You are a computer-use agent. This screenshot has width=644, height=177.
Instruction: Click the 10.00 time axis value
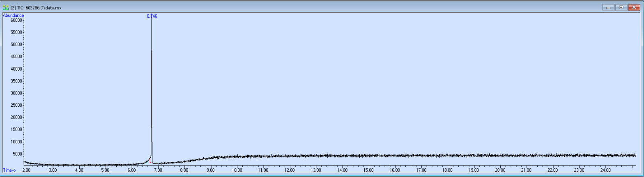(x=237, y=170)
